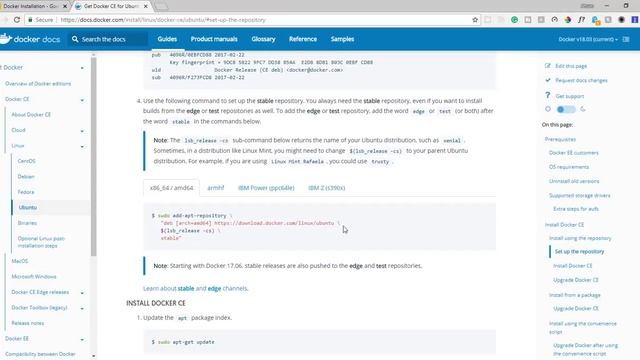640x360 pixels.
Task: Jump to Prerequisites in page outline
Action: (560, 139)
